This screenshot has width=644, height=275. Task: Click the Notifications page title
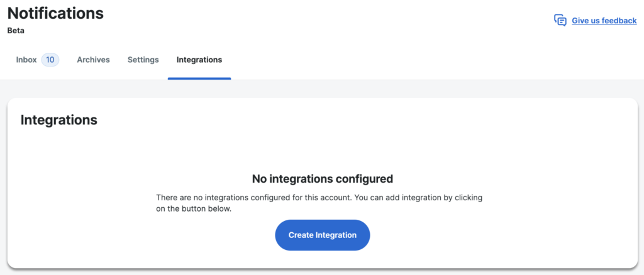click(x=55, y=13)
